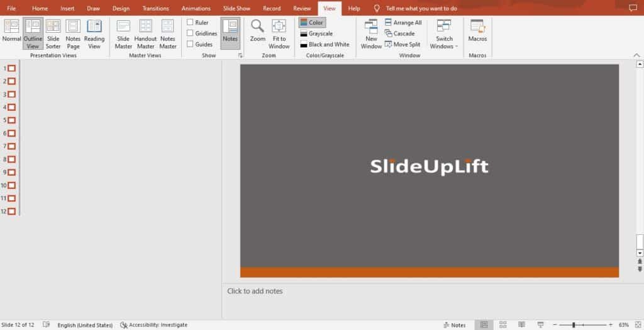Screen dimensions: 644x330
Task: Select Outline View button
Action: [33, 33]
